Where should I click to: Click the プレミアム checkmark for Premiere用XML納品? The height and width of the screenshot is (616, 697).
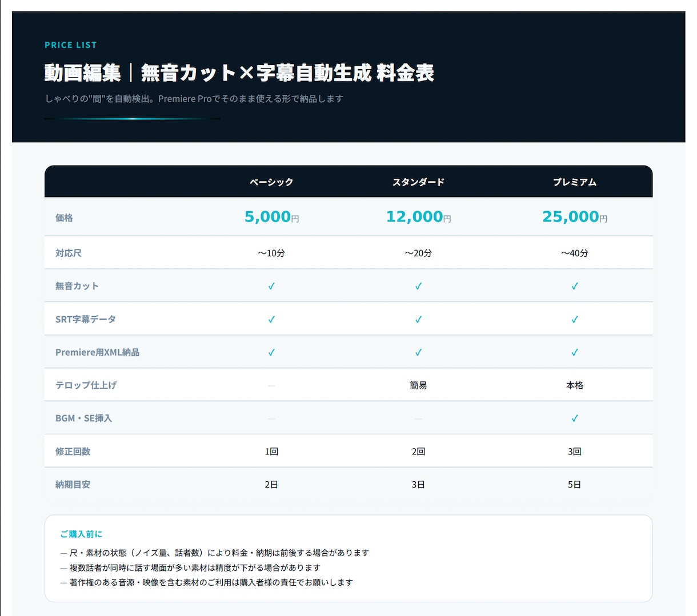[x=575, y=352]
